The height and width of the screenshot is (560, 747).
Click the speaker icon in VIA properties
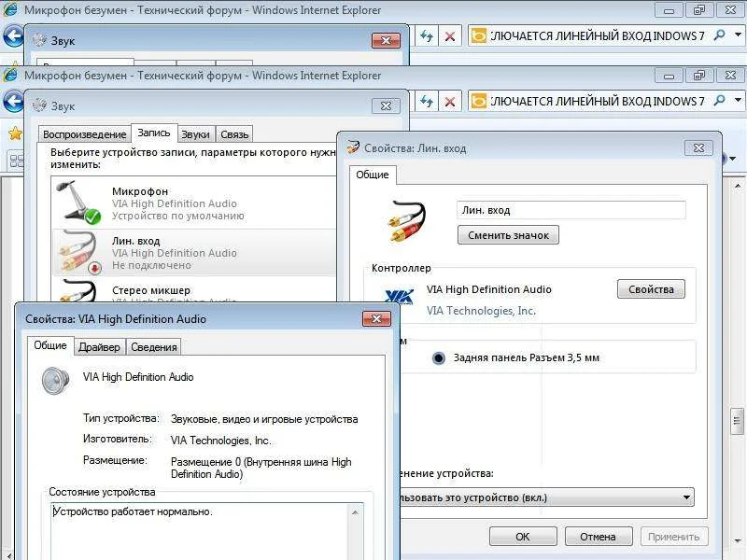55,380
